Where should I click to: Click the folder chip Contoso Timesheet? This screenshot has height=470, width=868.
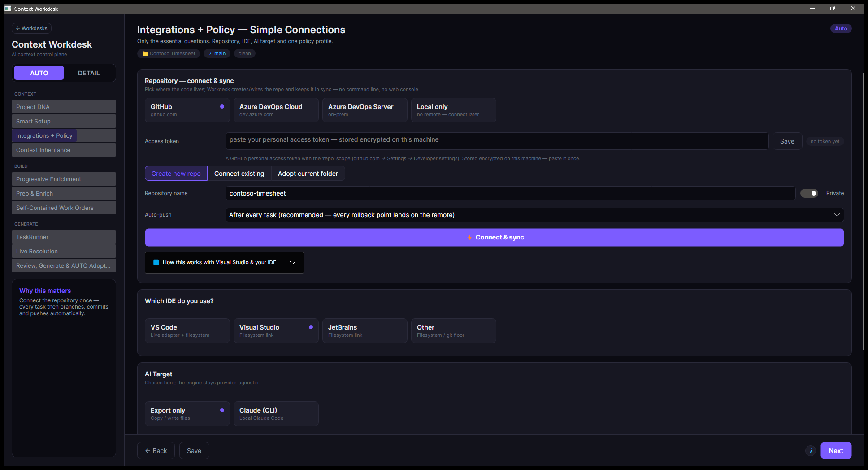coord(169,53)
